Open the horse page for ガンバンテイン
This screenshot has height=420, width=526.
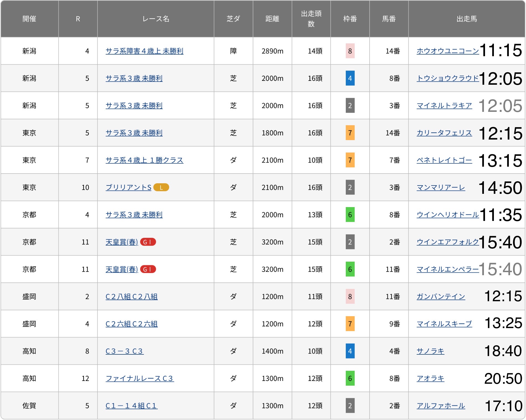441,297
